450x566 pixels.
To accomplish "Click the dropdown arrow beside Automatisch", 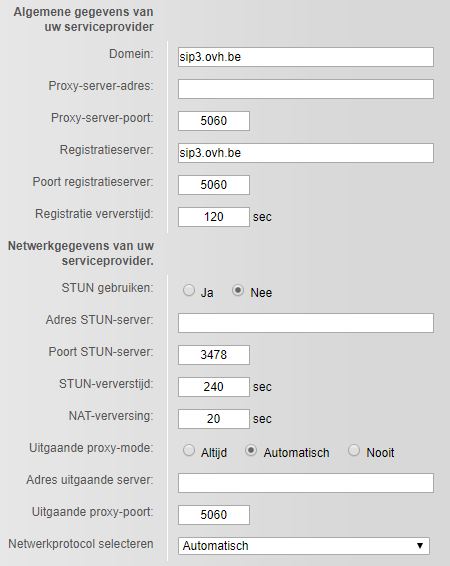I will point(420,546).
